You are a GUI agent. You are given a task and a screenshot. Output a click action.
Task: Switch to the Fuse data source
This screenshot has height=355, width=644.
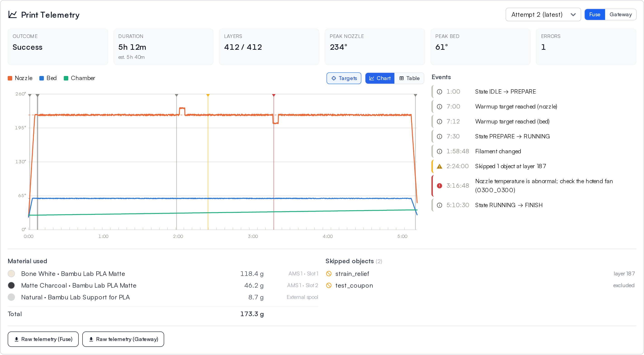pos(594,14)
